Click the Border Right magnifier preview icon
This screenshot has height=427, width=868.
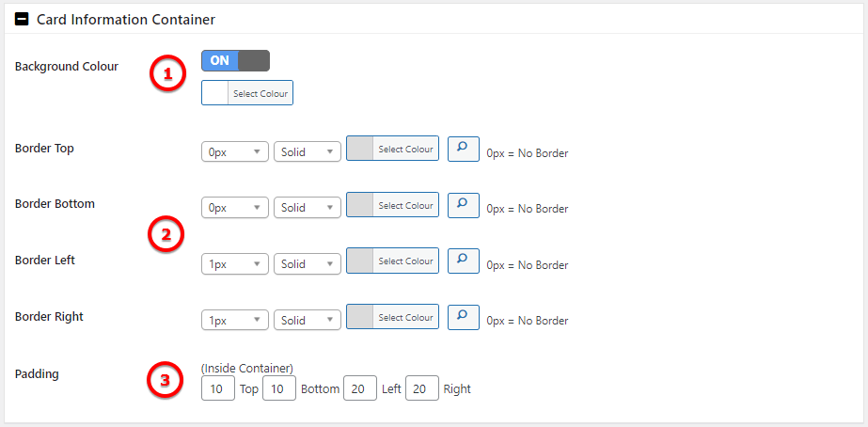click(463, 318)
